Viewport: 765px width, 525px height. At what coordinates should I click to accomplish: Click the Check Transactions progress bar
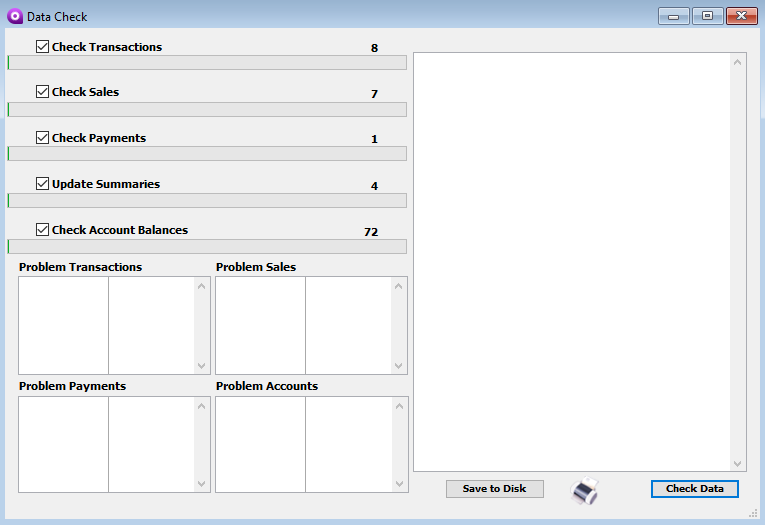click(x=207, y=63)
